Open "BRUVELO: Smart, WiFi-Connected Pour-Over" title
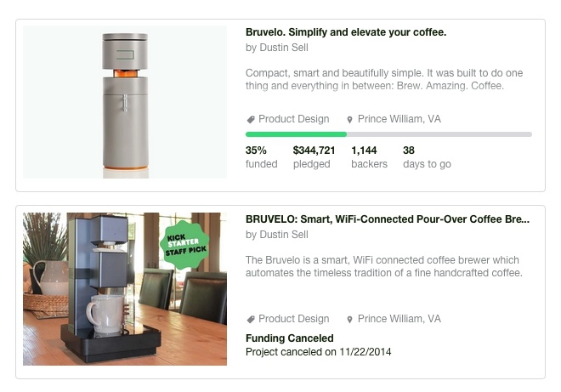Image resolution: width=561 pixels, height=392 pixels. (x=387, y=219)
